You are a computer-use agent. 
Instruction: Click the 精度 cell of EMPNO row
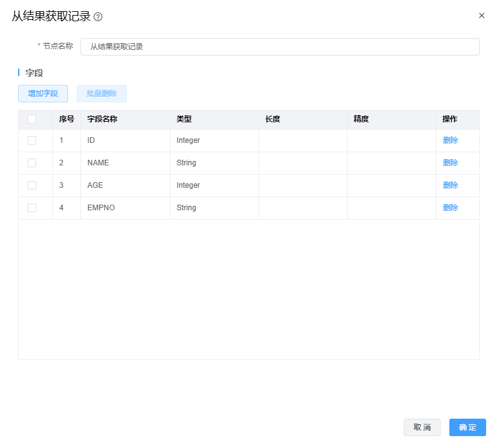click(391, 208)
